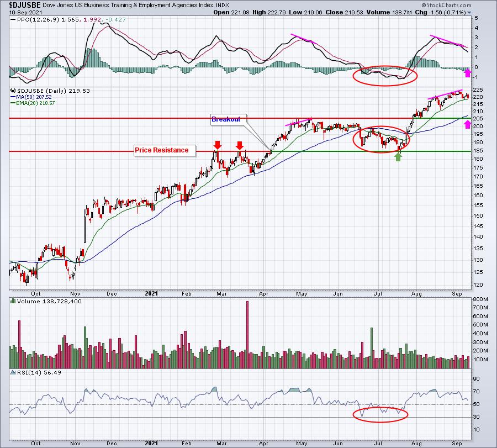Click the green EMA(20) legend line swatch
The height and width of the screenshot is (448, 497).
point(13,103)
